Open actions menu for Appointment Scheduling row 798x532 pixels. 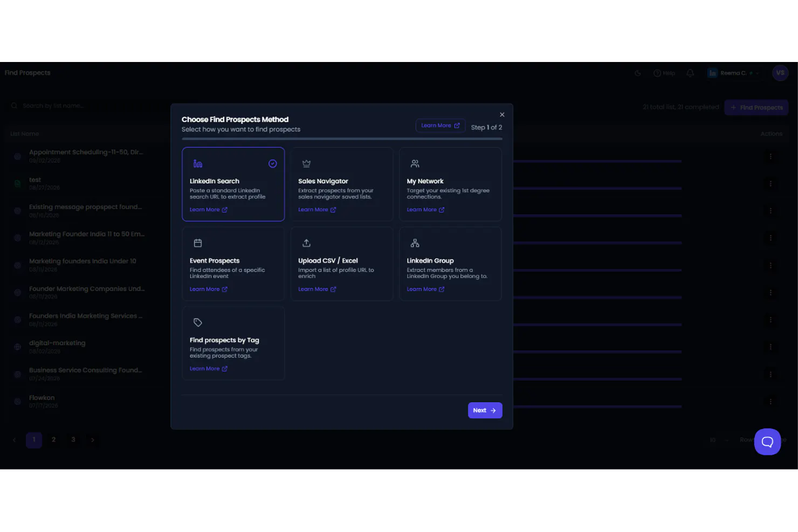[771, 156]
